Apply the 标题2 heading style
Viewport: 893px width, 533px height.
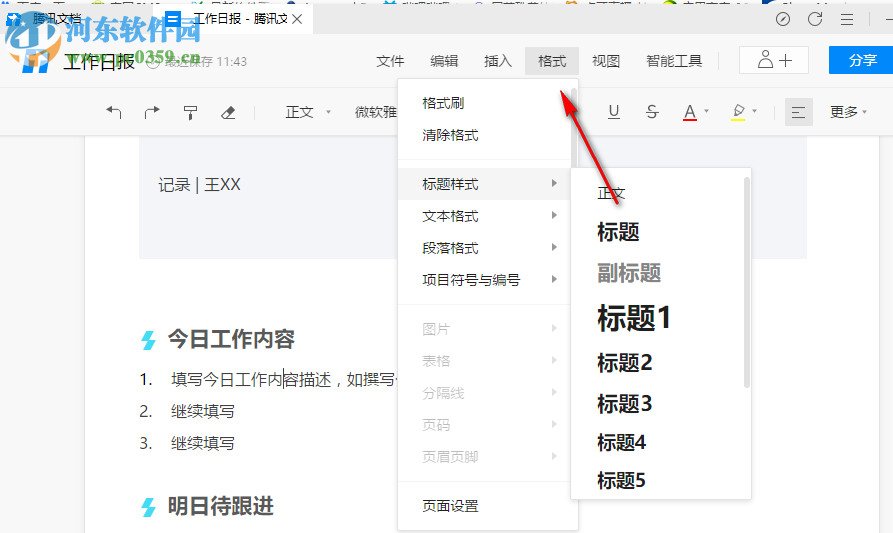[624, 362]
